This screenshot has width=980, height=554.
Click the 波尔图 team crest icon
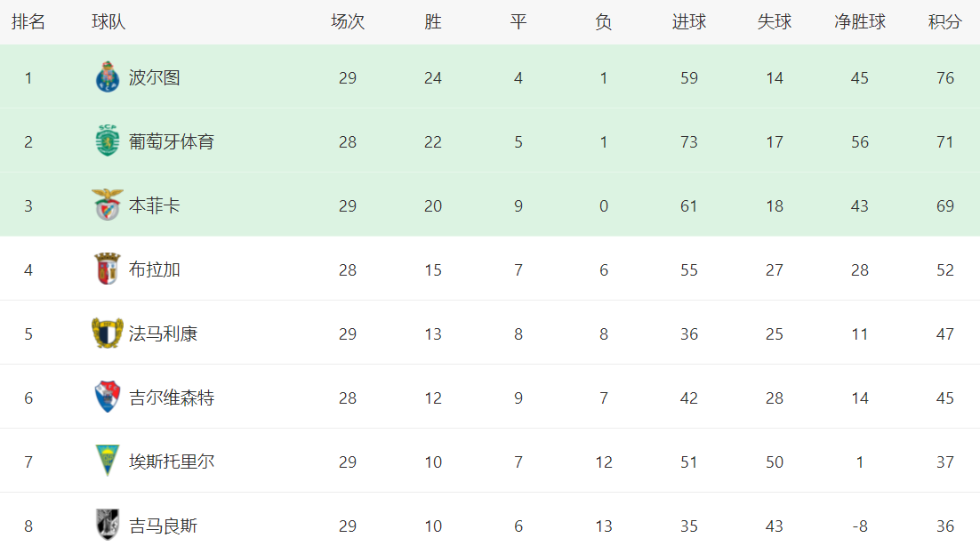pyautogui.click(x=107, y=76)
